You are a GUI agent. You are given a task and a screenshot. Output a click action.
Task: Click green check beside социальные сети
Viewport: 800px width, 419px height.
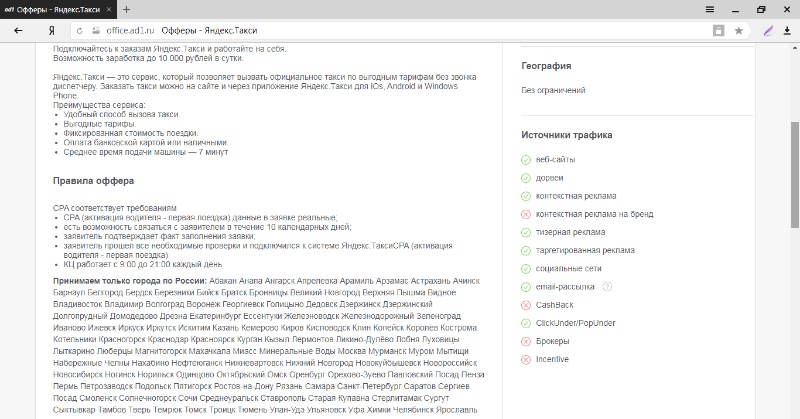(526, 269)
